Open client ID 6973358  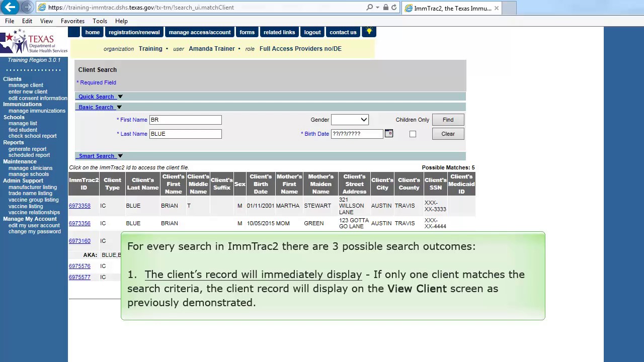coord(79,206)
